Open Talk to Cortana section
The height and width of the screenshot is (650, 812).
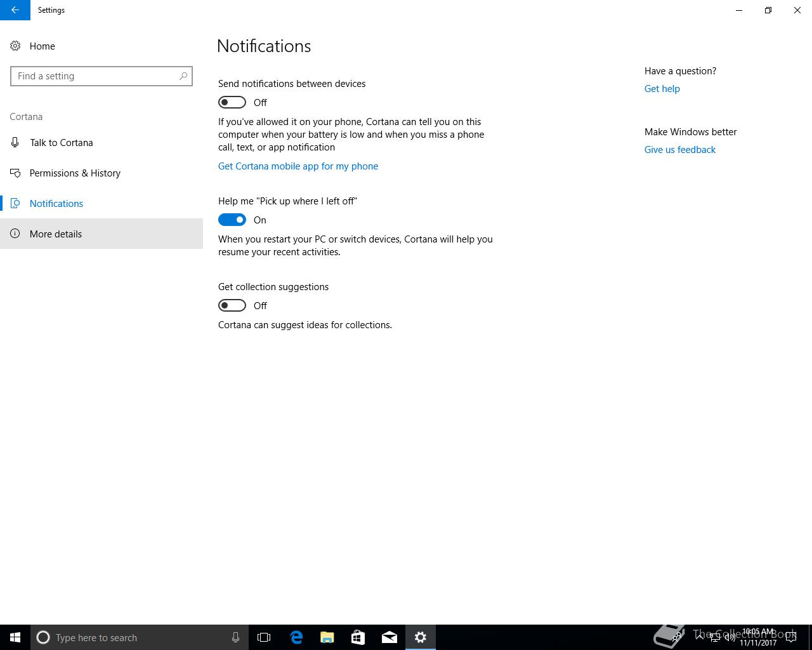coord(101,142)
